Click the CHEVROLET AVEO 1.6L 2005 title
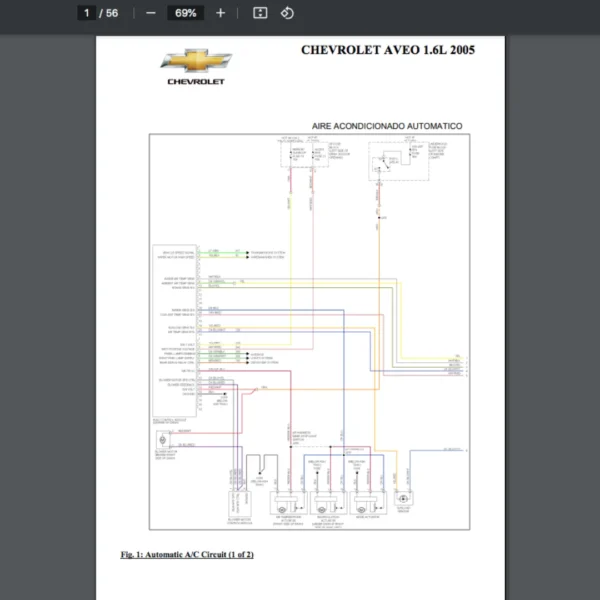 tap(388, 49)
